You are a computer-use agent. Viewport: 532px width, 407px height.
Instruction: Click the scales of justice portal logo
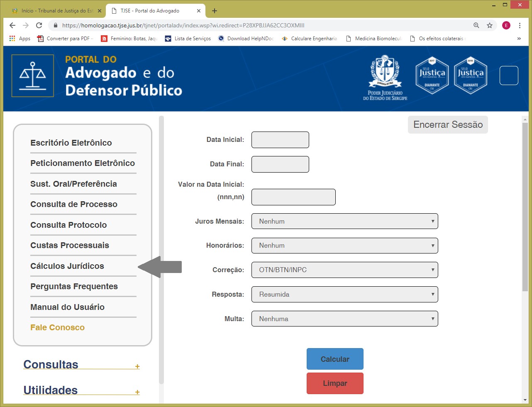tap(33, 76)
